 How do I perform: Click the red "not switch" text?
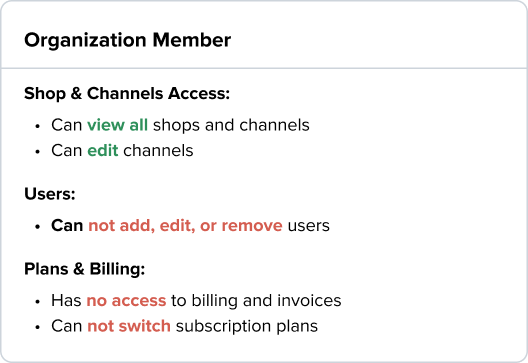pyautogui.click(x=129, y=326)
